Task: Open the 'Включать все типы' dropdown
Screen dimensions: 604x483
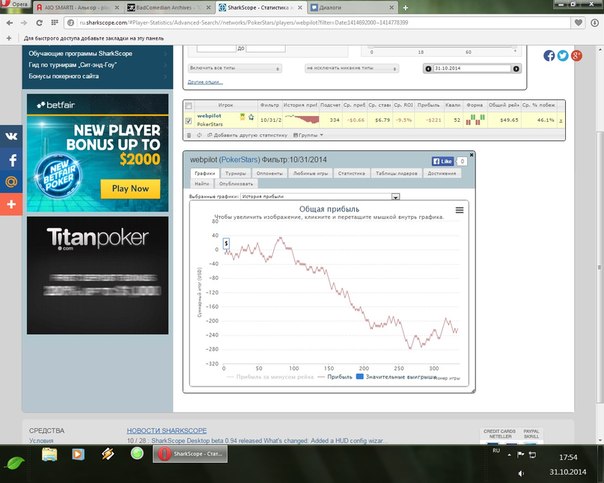Action: pyautogui.click(x=235, y=68)
